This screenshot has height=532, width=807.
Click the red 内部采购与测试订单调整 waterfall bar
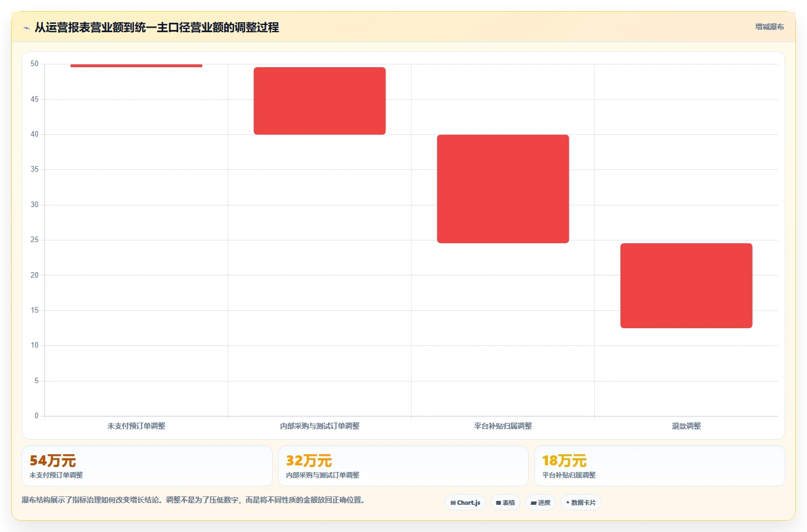[319, 101]
